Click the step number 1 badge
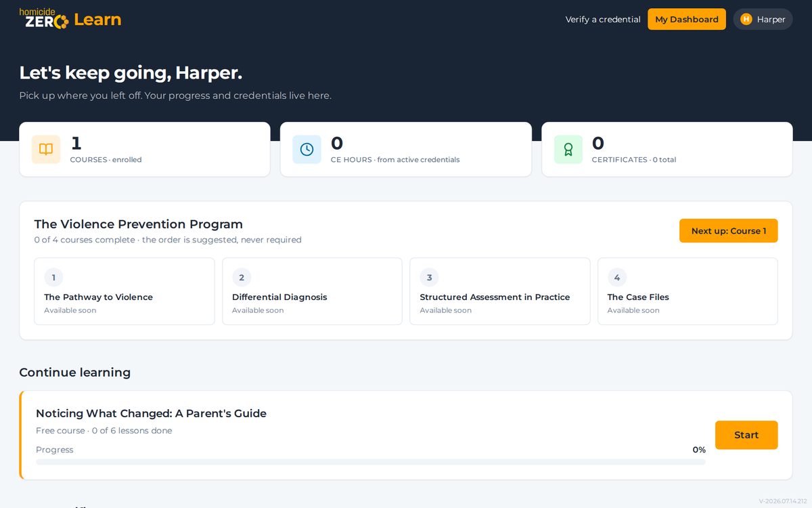Image resolution: width=812 pixels, height=508 pixels. point(53,278)
